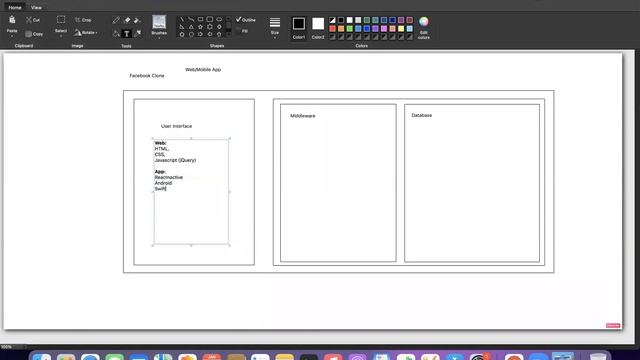Click the zoom percentage in status bar
Viewport: 640px width, 360px height.
(6, 347)
